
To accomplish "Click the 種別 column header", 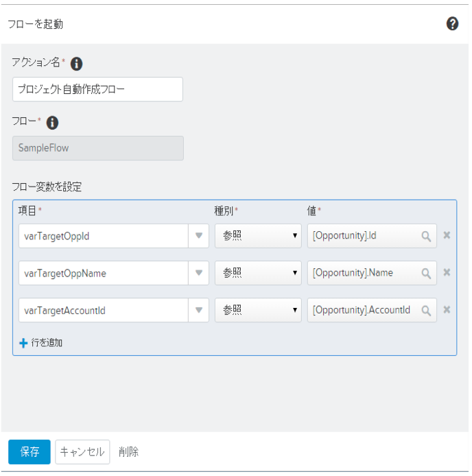I will (224, 211).
